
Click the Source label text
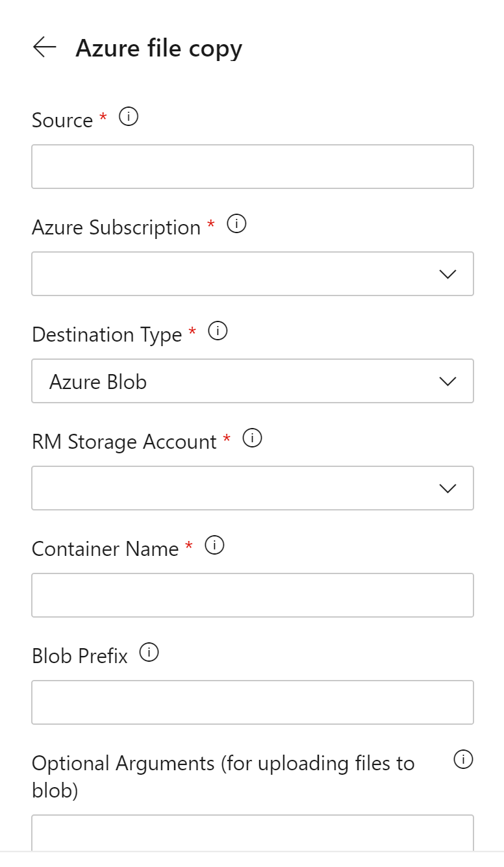tap(62, 120)
